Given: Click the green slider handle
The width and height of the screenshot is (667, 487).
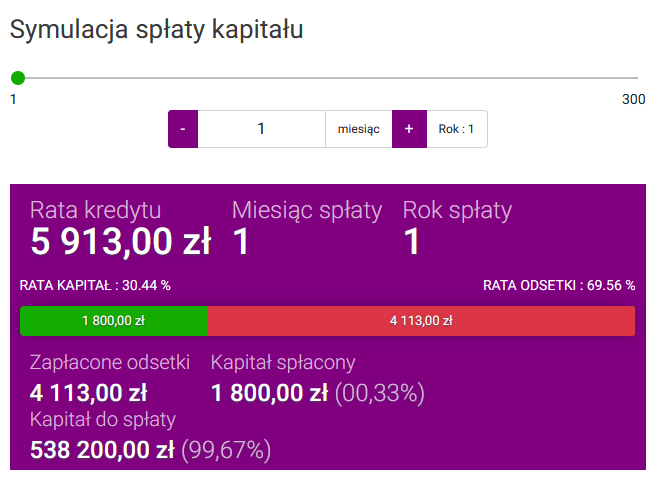Looking at the screenshot, I should tap(17, 78).
